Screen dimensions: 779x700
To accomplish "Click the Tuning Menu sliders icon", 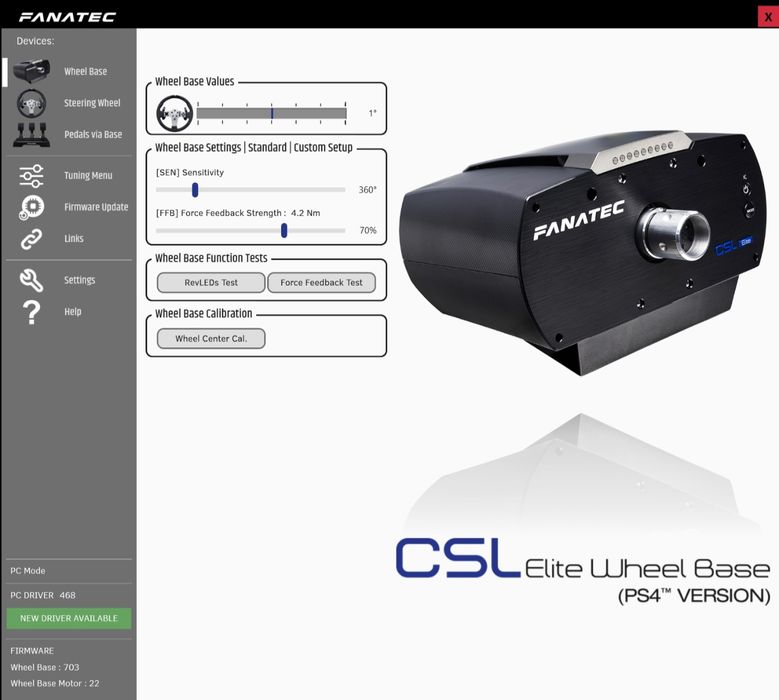I will [x=31, y=175].
